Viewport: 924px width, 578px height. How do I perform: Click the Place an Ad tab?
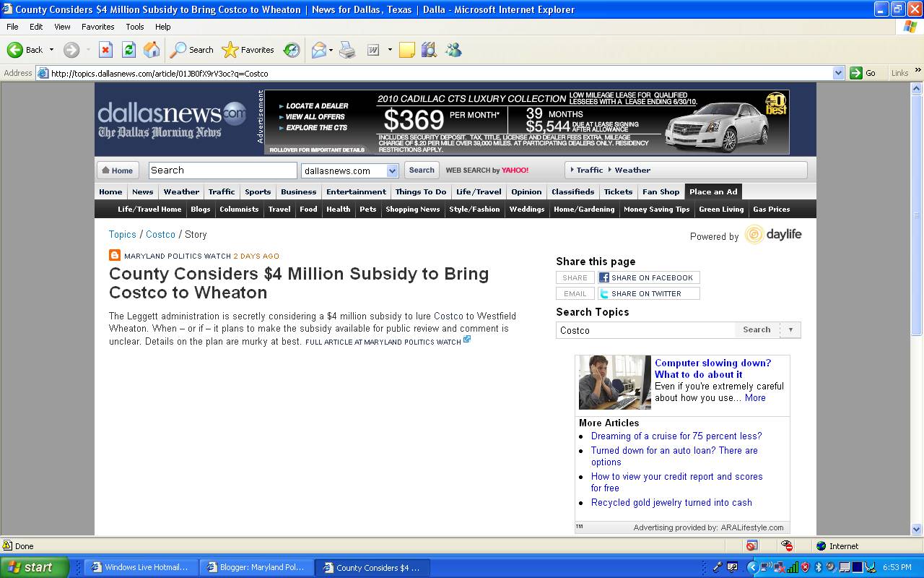(713, 192)
